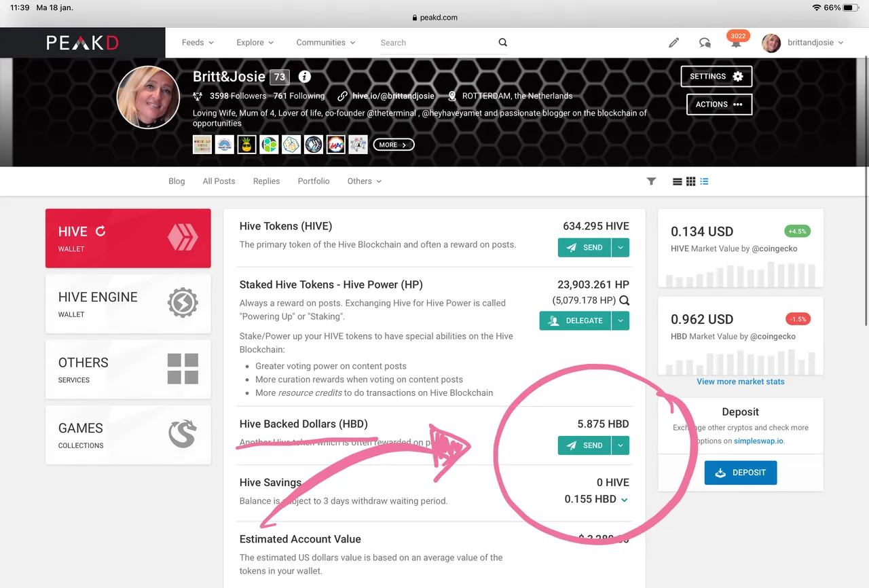Click the large profile picture
Screen dimensions: 869x588
[x=148, y=97]
